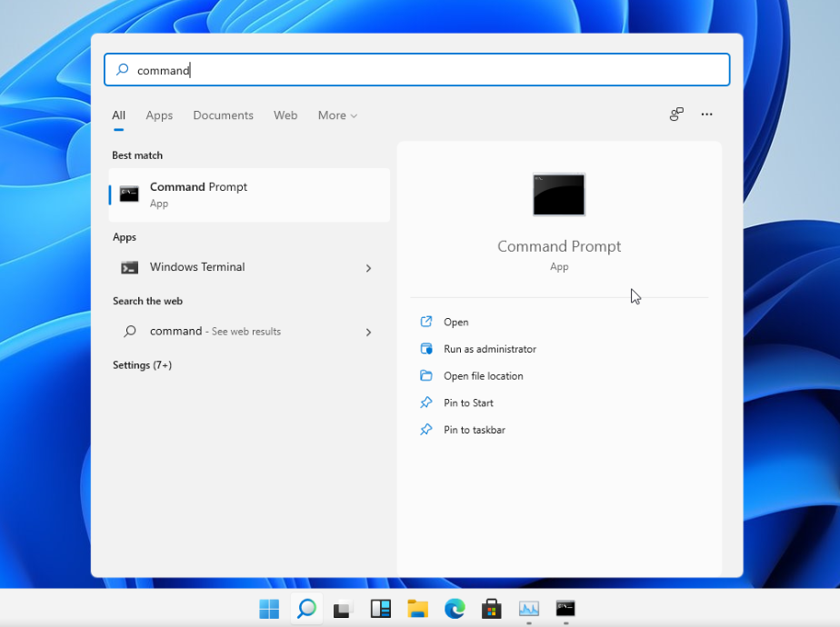The width and height of the screenshot is (840, 627).
Task: Expand Windows Terminal results with its chevron
Action: click(368, 268)
